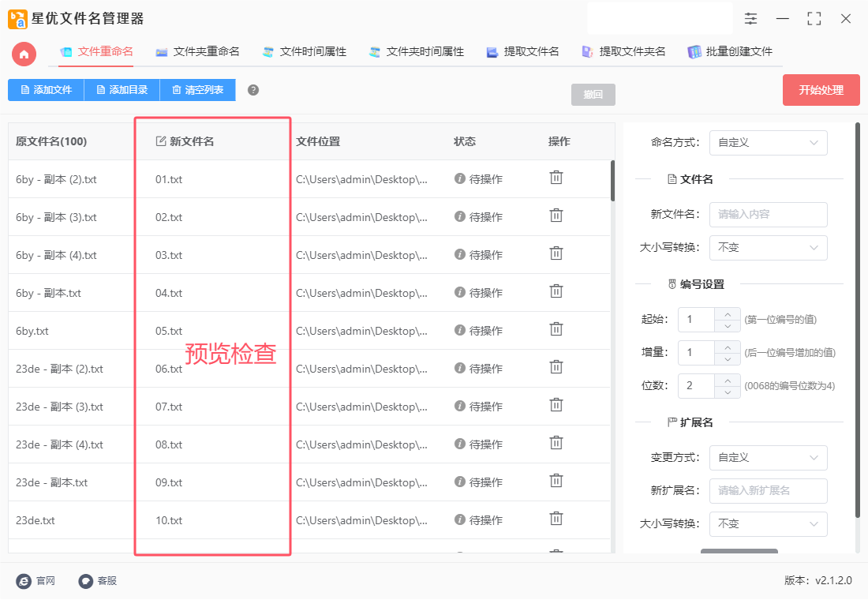Increase the 位数 digit count
Viewport: 868px width, 600px height.
728,381
